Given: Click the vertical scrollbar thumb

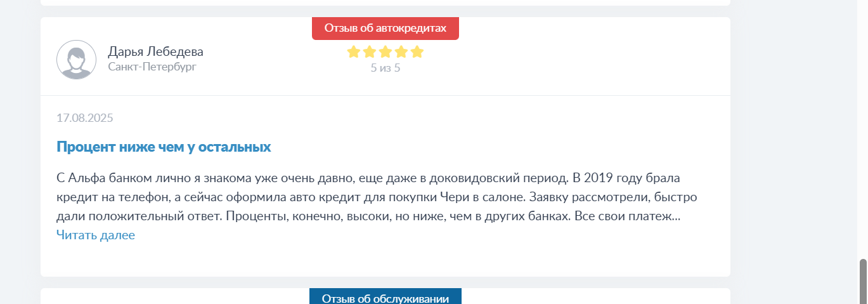Looking at the screenshot, I should (x=863, y=281).
